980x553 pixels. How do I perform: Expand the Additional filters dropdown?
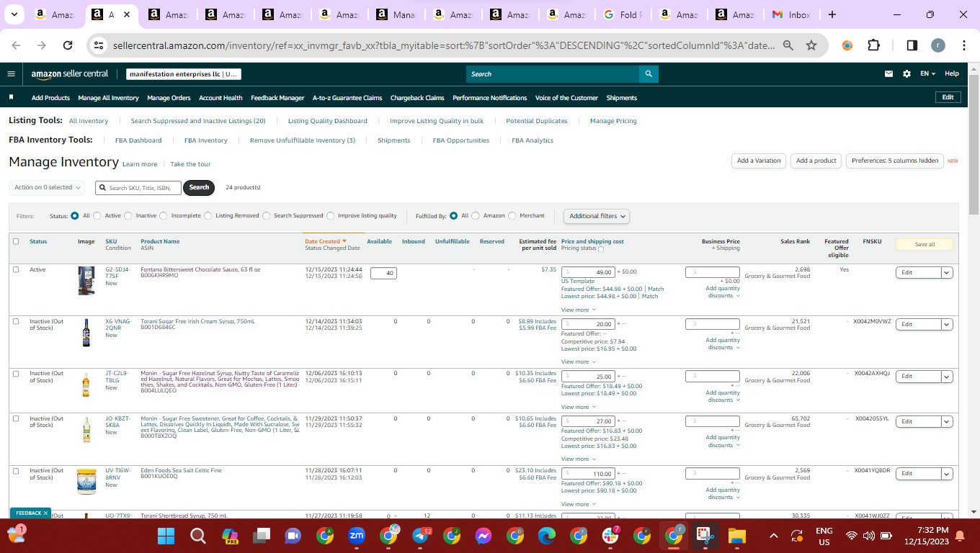tap(597, 216)
